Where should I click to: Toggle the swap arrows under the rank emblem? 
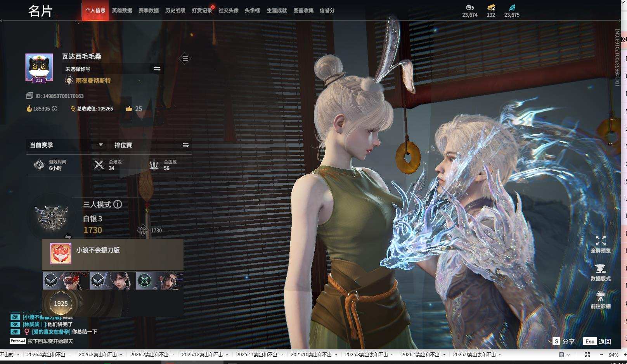click(68, 236)
